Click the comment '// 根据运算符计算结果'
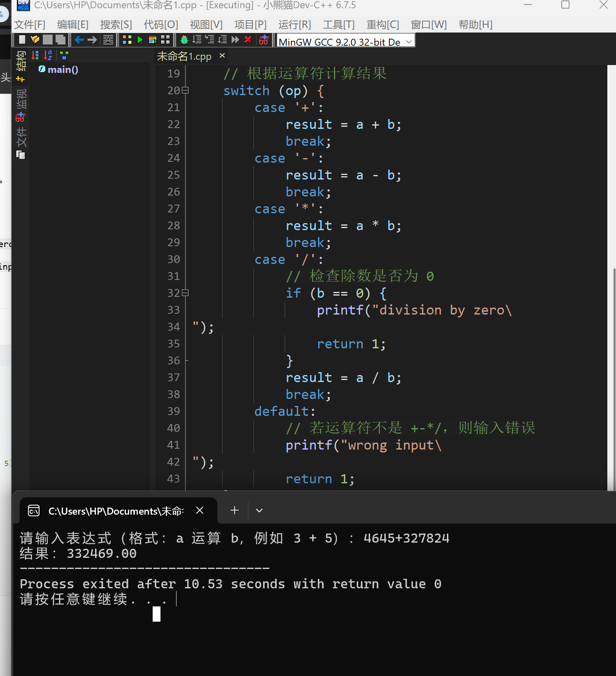This screenshot has width=616, height=676. (x=305, y=73)
